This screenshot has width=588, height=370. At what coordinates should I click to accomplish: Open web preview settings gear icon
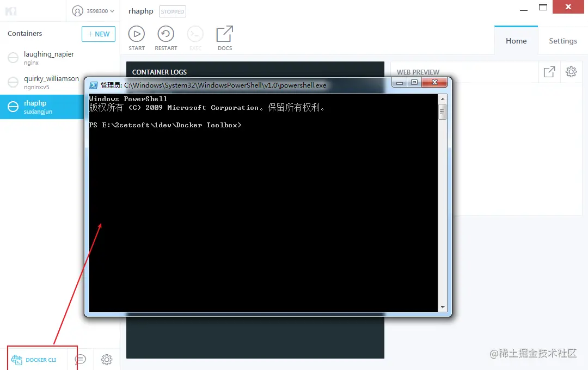[x=571, y=72]
